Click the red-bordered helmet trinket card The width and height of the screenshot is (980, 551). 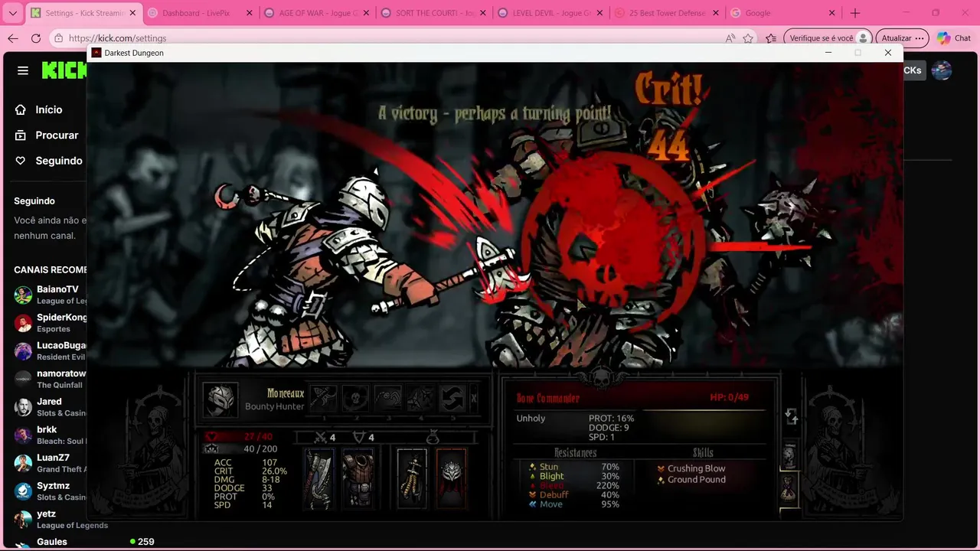click(x=452, y=478)
